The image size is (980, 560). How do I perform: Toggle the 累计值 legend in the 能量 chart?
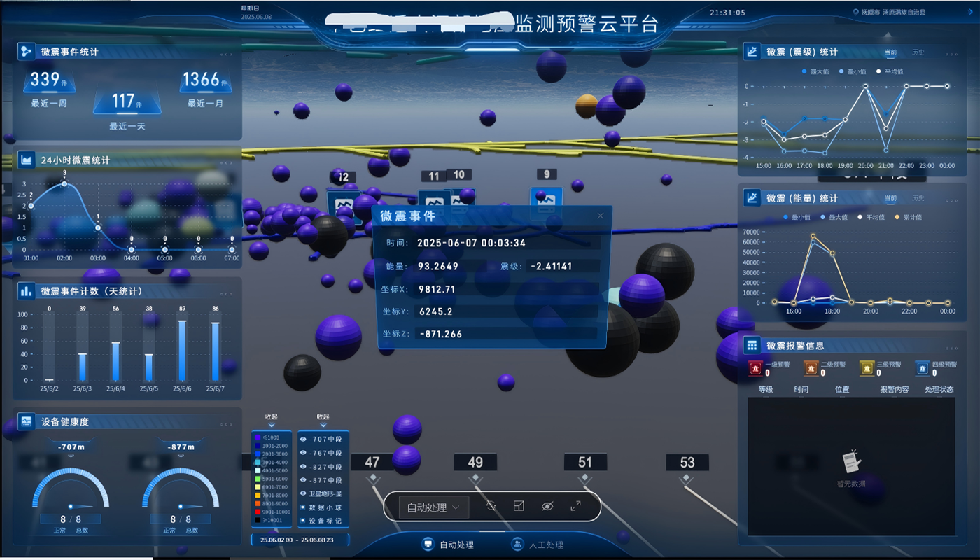point(908,217)
